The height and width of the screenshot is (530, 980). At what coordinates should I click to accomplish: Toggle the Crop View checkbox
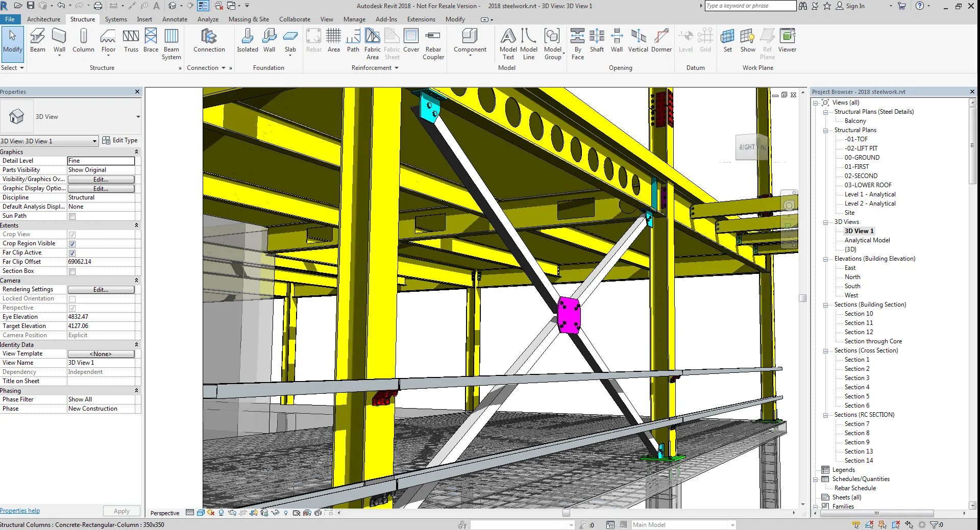click(x=72, y=235)
